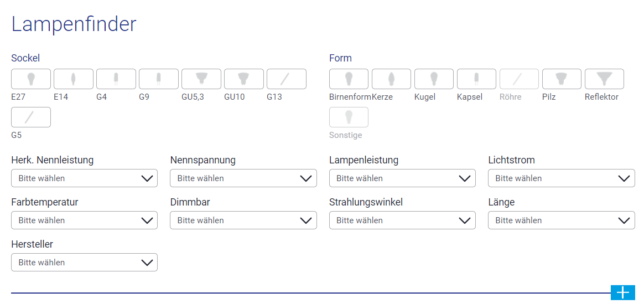Image resolution: width=644 pixels, height=308 pixels.
Task: Select the GU10 socket icon
Action: pos(244,79)
